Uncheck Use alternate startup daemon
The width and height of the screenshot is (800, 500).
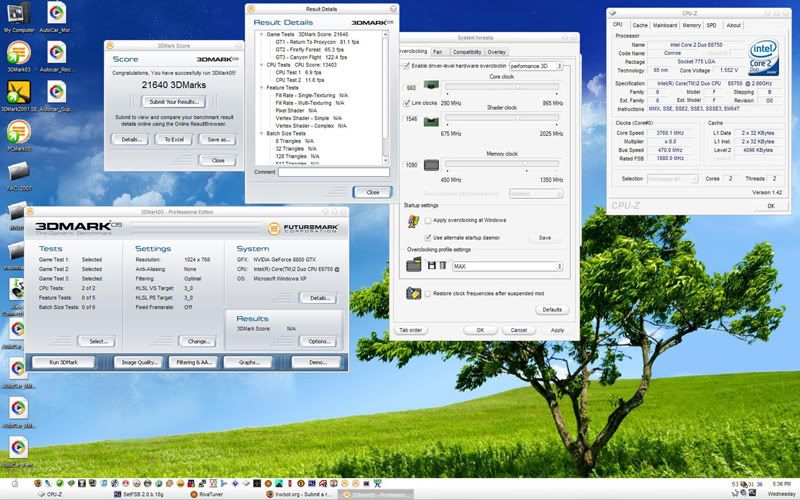pyautogui.click(x=428, y=238)
